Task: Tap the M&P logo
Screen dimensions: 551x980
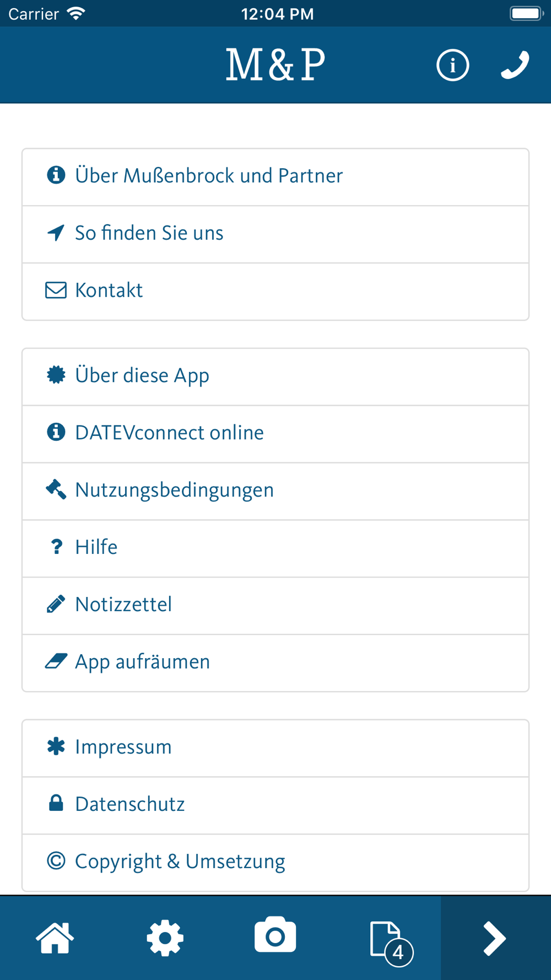Action: [275, 65]
